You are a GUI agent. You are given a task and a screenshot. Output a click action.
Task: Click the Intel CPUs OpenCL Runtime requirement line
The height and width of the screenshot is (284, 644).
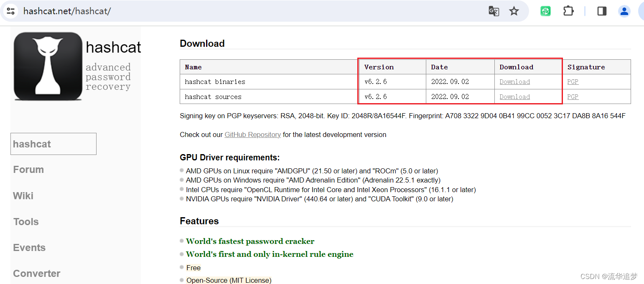click(331, 190)
